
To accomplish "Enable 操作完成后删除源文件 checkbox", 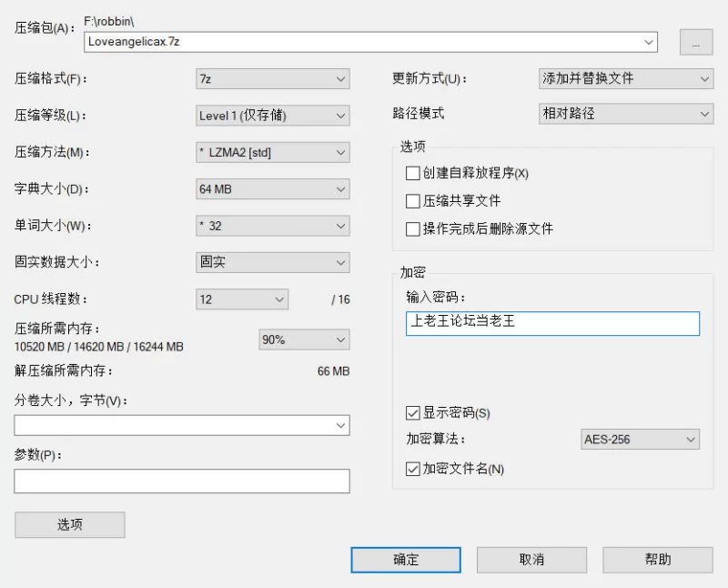I will [412, 229].
